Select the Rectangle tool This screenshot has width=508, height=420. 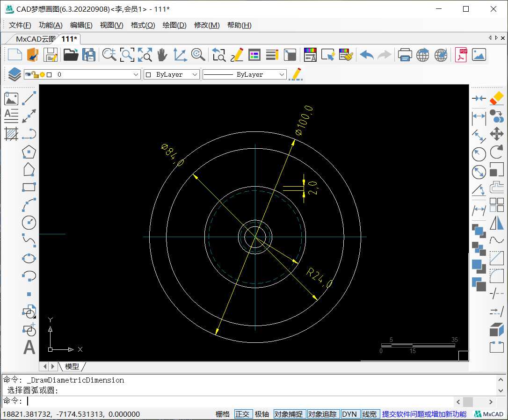click(x=29, y=187)
